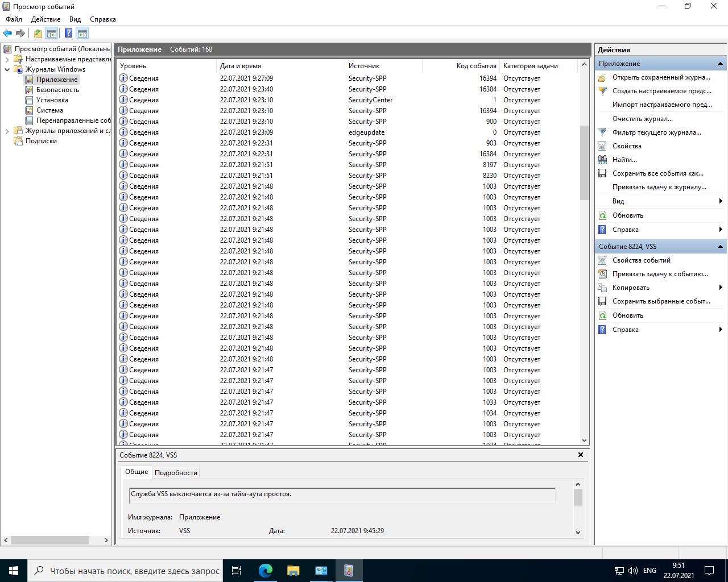728x582 pixels.
Task: Click the event list vertical scrollbar thumb
Action: (x=584, y=162)
